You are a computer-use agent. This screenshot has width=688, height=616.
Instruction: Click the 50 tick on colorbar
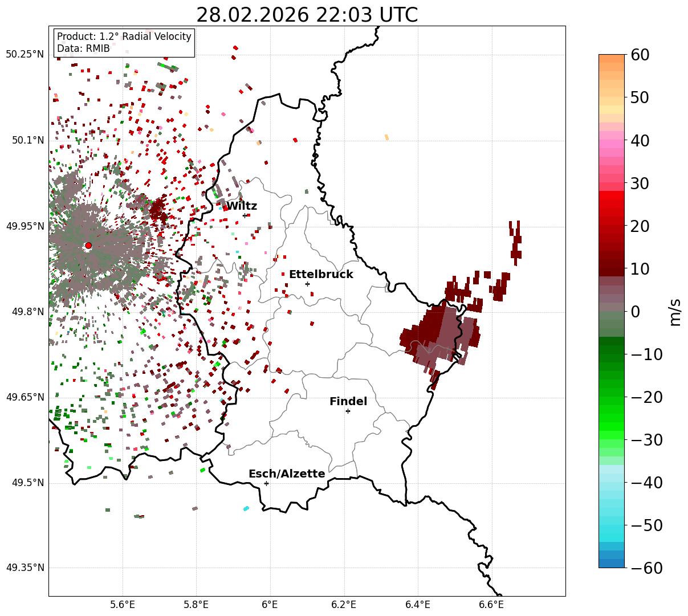[641, 97]
